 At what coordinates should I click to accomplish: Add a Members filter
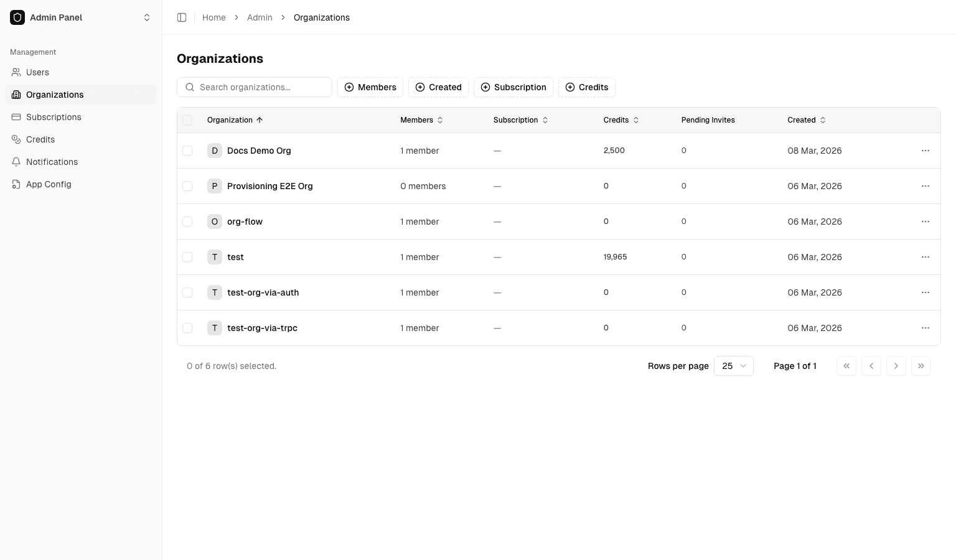click(x=370, y=87)
